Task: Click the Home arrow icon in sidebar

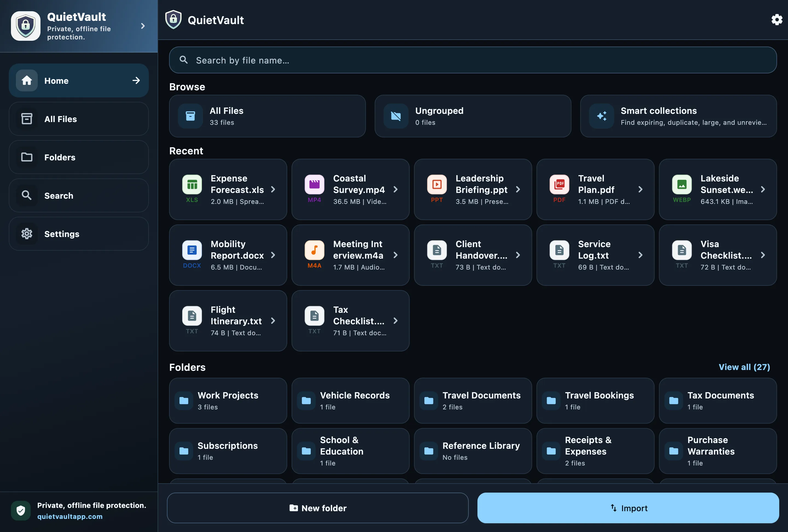Action: click(136, 81)
